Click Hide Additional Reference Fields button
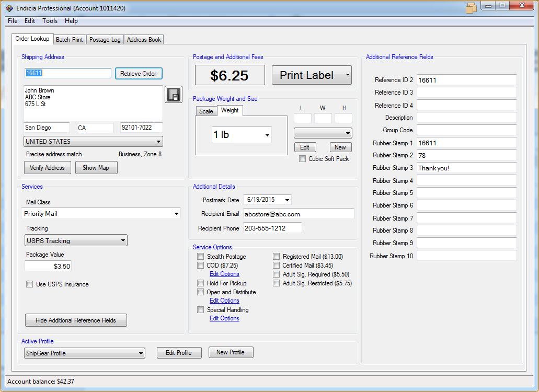 [76, 320]
